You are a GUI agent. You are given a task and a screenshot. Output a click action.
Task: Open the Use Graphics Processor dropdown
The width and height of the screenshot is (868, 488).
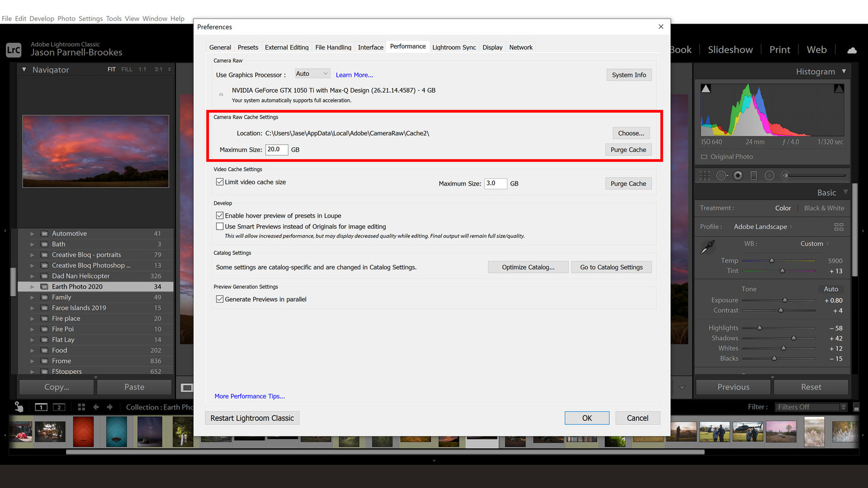tap(312, 73)
